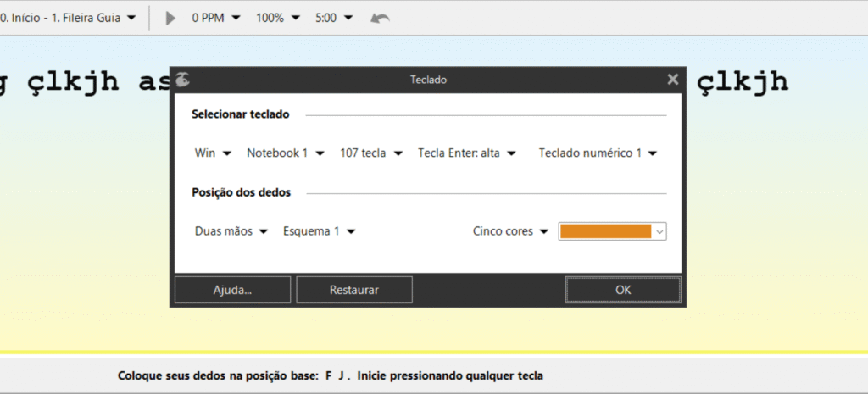
Task: Expand the '0 PPM' speed dropdown
Action: (215, 18)
